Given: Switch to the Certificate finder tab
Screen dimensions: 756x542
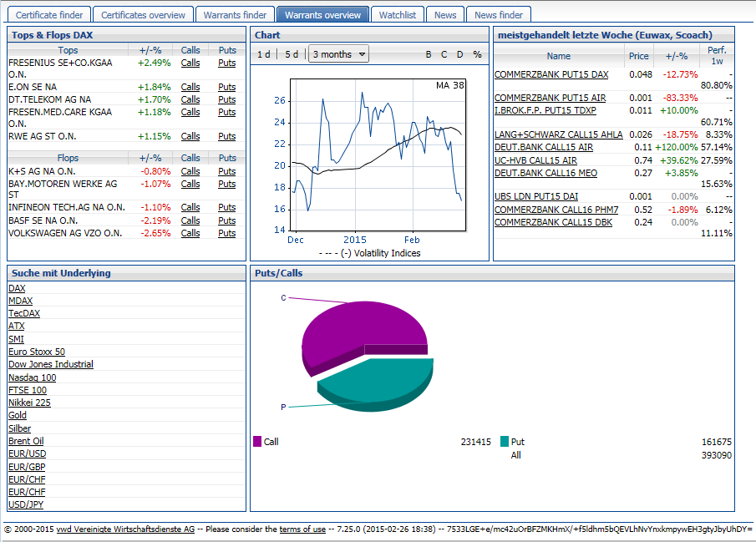Looking at the screenshot, I should coord(49,15).
